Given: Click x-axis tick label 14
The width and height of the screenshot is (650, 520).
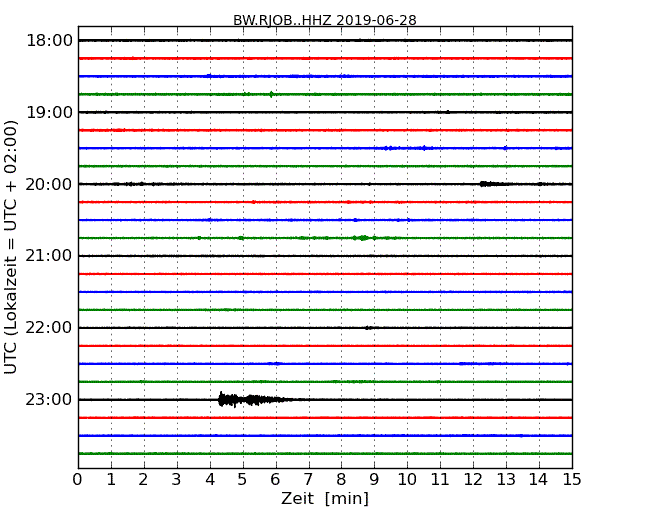Looking at the screenshot, I should pyautogui.click(x=539, y=479).
